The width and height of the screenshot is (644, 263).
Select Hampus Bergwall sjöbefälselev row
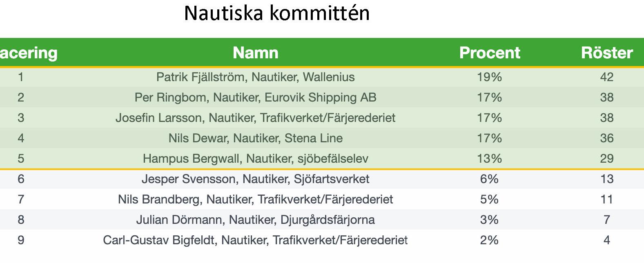322,159
